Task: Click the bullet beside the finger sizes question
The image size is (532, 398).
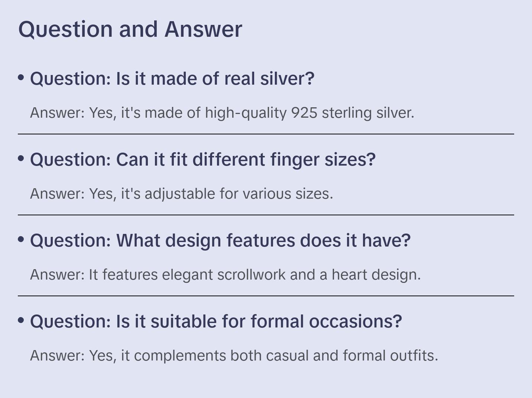Action: coord(21,159)
